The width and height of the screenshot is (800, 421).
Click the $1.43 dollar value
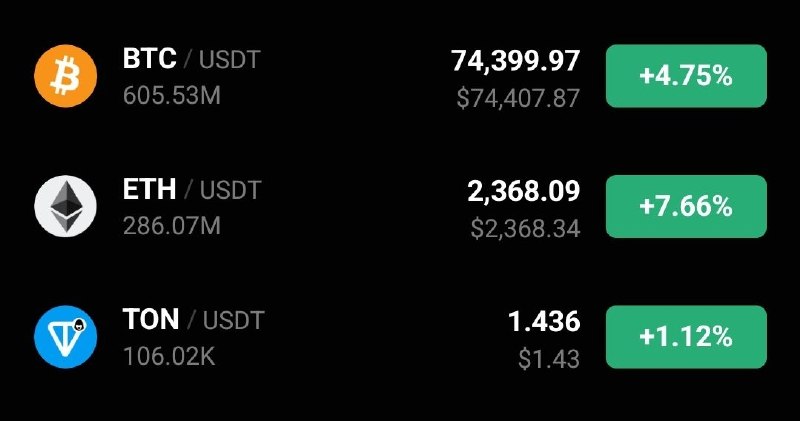coord(549,359)
